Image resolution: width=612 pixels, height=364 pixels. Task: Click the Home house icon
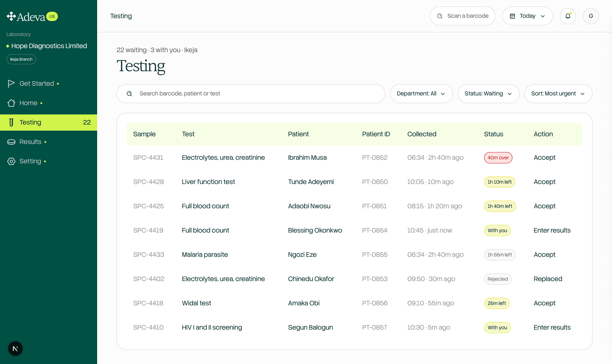click(x=11, y=103)
